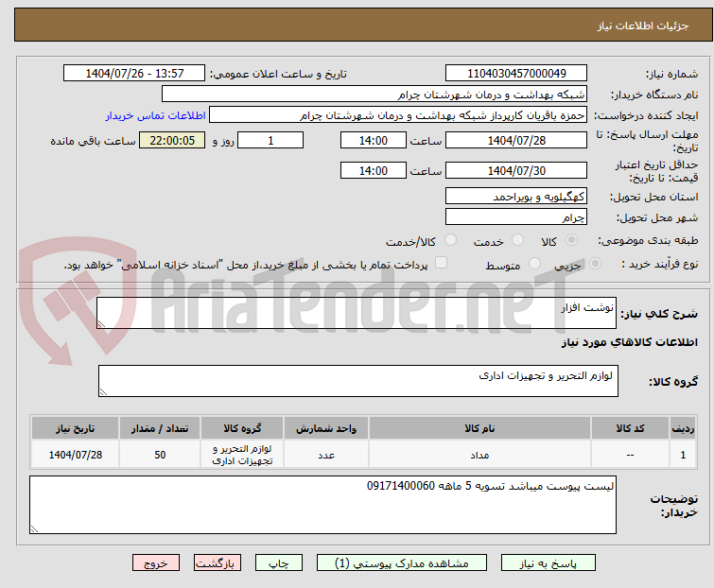Click the price validity date 1404/07/30 field
This screenshot has height=588, width=714.
(516, 171)
